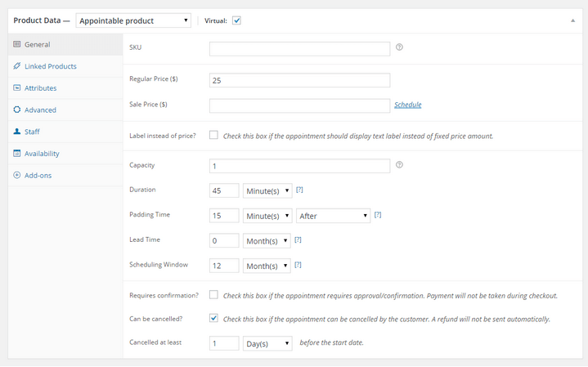The width and height of the screenshot is (588, 367).
Task: Click the Staff person icon
Action: coord(17,132)
